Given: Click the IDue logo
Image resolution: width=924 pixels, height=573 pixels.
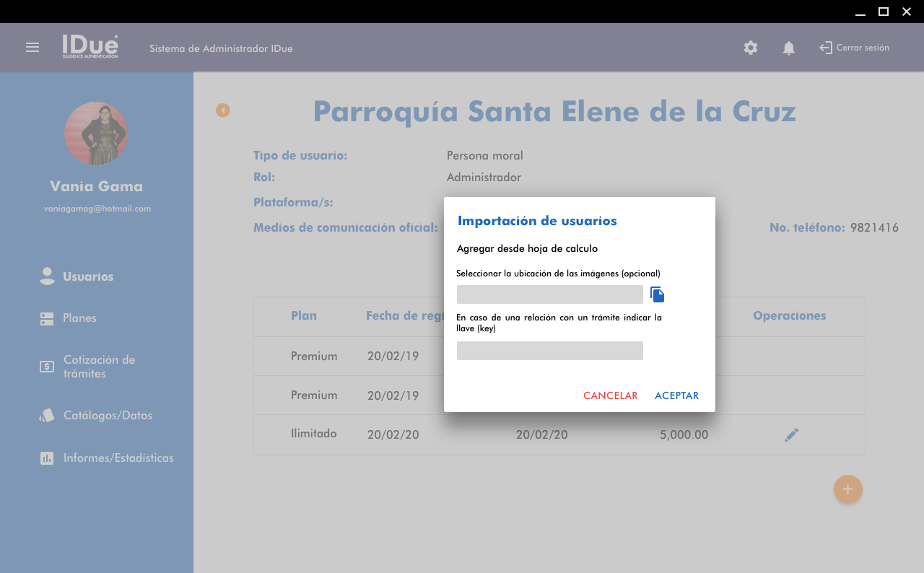Looking at the screenshot, I should 90,47.
